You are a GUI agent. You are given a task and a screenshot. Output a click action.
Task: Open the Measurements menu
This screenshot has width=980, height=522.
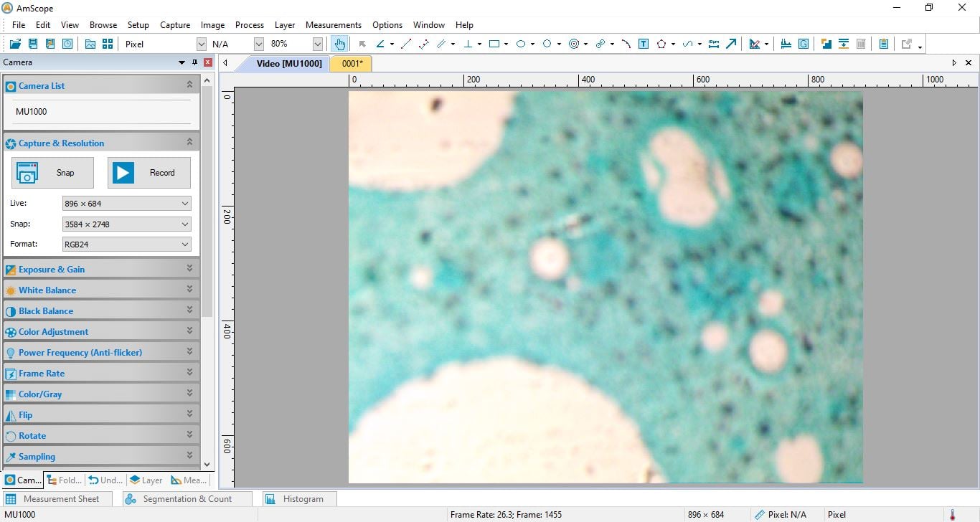[334, 24]
